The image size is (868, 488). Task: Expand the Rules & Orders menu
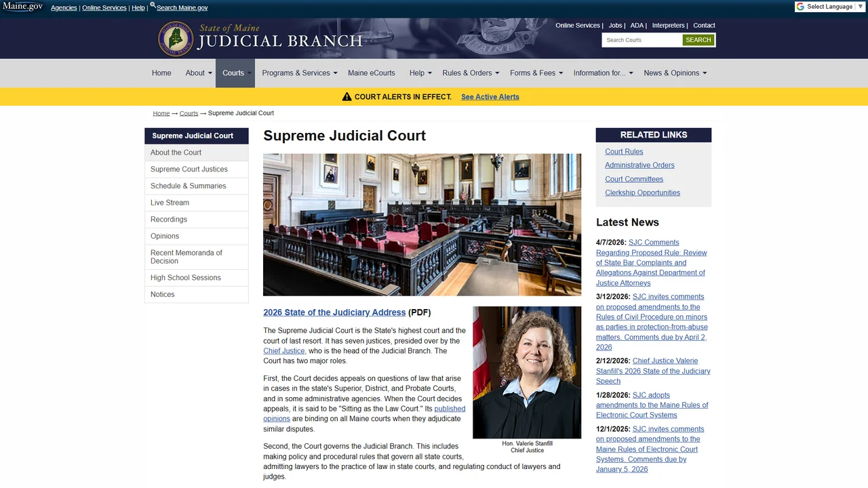(471, 73)
